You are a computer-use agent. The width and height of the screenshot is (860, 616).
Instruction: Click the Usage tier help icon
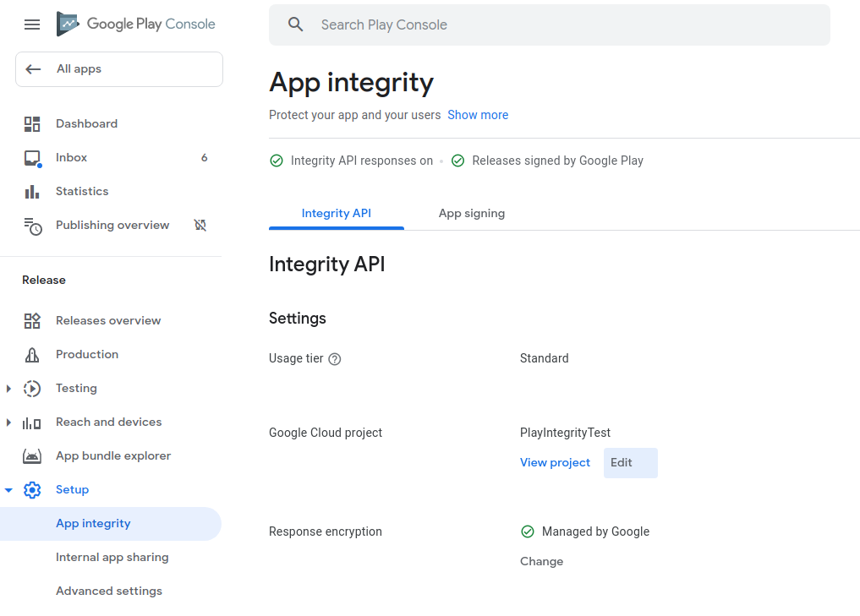(x=334, y=359)
